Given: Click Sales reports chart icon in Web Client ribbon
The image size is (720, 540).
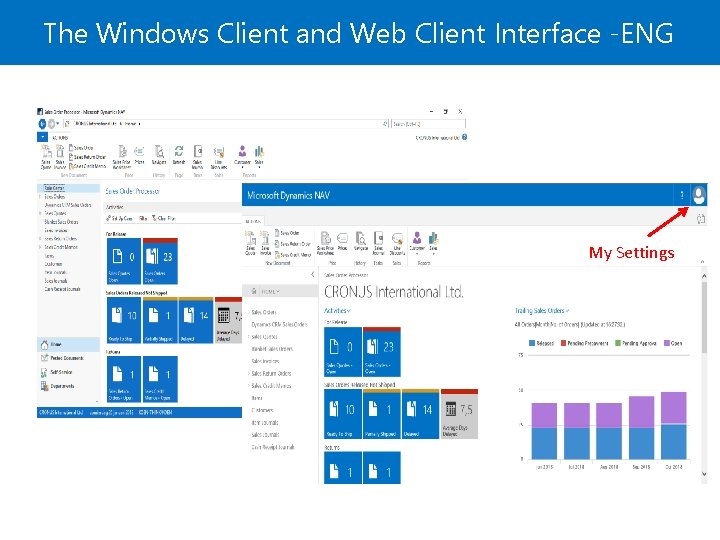Looking at the screenshot, I should pos(433,242).
